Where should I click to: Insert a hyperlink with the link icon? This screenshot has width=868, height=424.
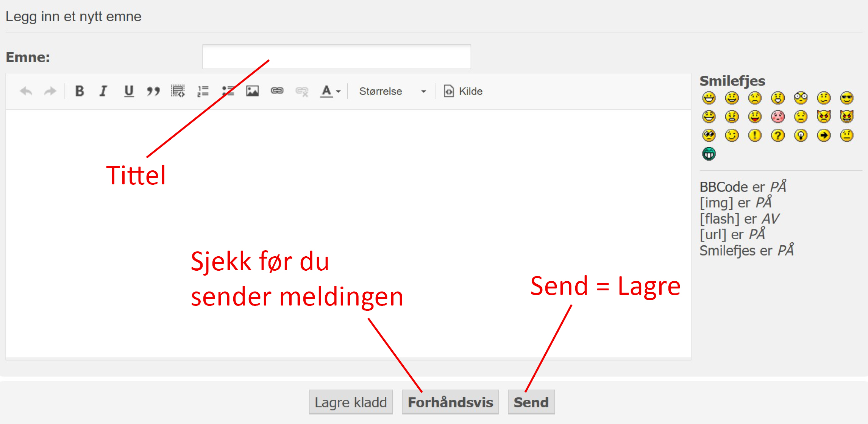click(277, 91)
